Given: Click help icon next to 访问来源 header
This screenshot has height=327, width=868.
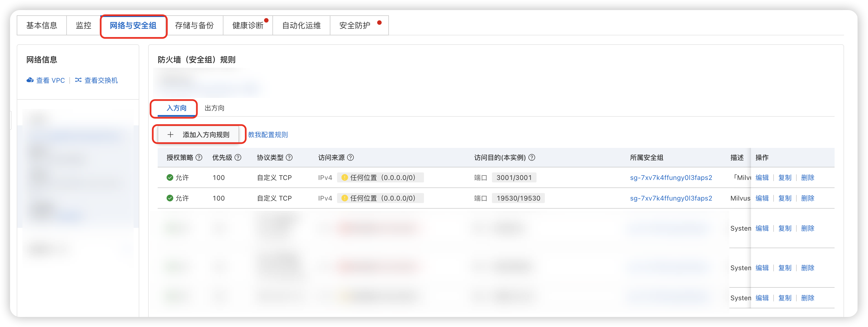Looking at the screenshot, I should point(350,157).
